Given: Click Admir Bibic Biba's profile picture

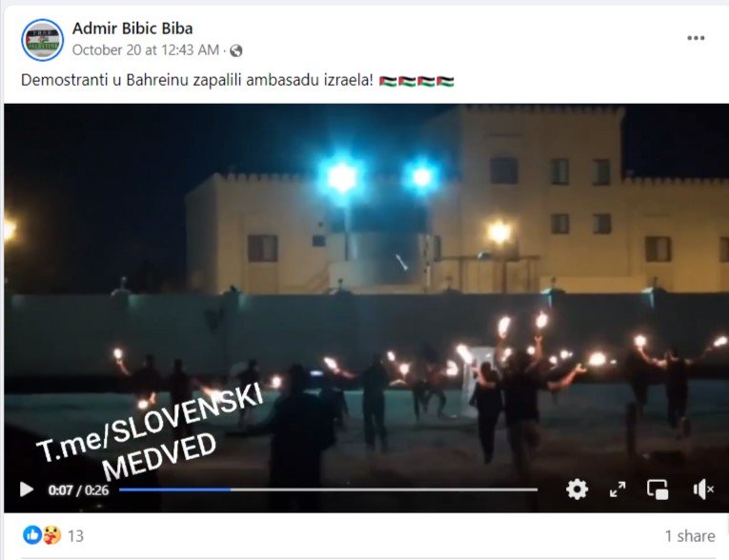Looking at the screenshot, I should tap(42, 40).
